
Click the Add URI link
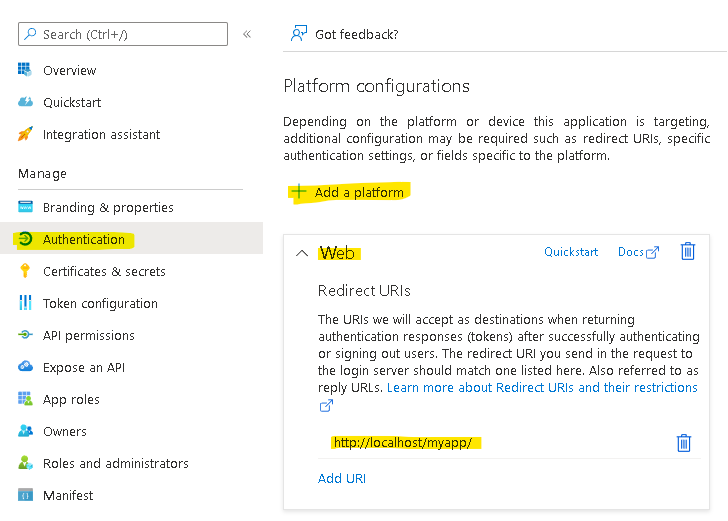pos(342,478)
